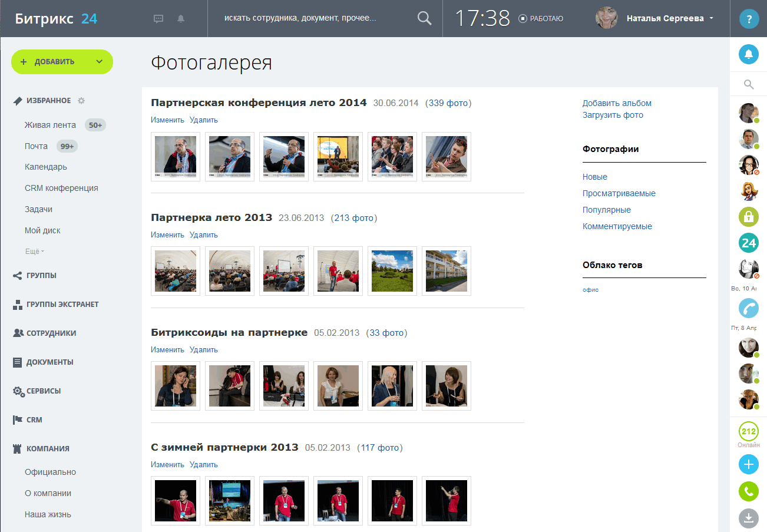Open notifications bell in right sidebar
Screen dimensions: 767x532
749,55
